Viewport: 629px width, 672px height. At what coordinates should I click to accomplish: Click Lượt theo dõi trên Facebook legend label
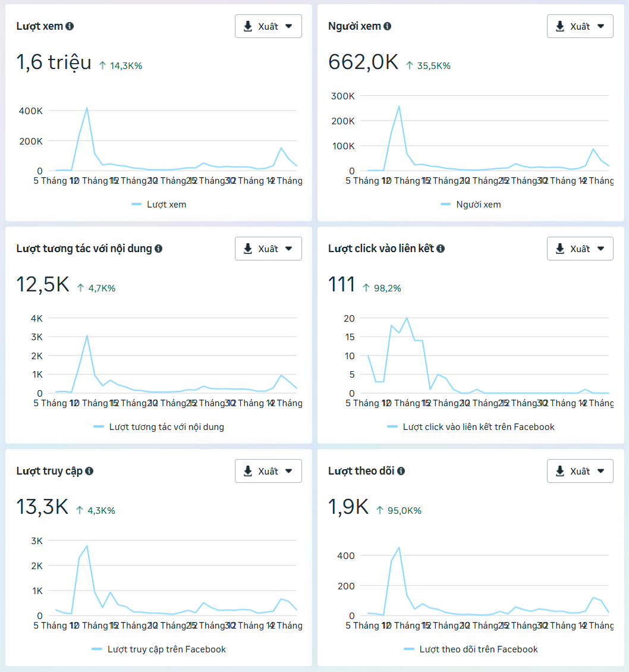tap(478, 649)
